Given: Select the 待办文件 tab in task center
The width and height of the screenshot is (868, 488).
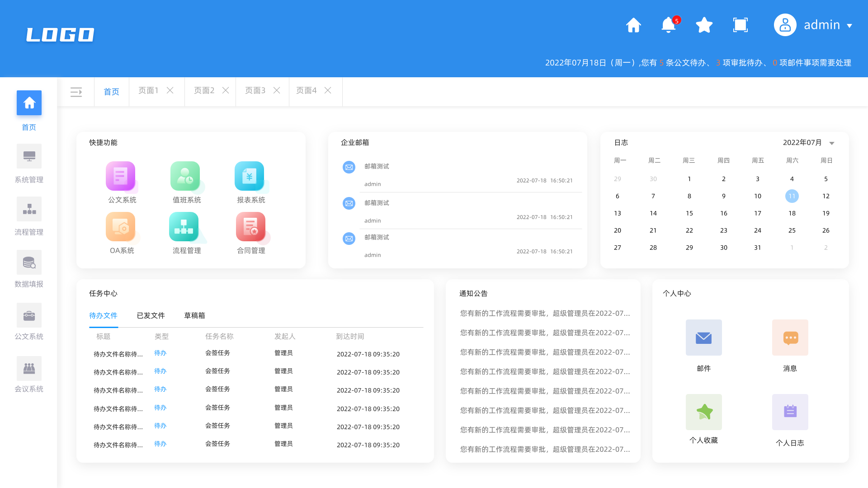Looking at the screenshot, I should click(103, 315).
